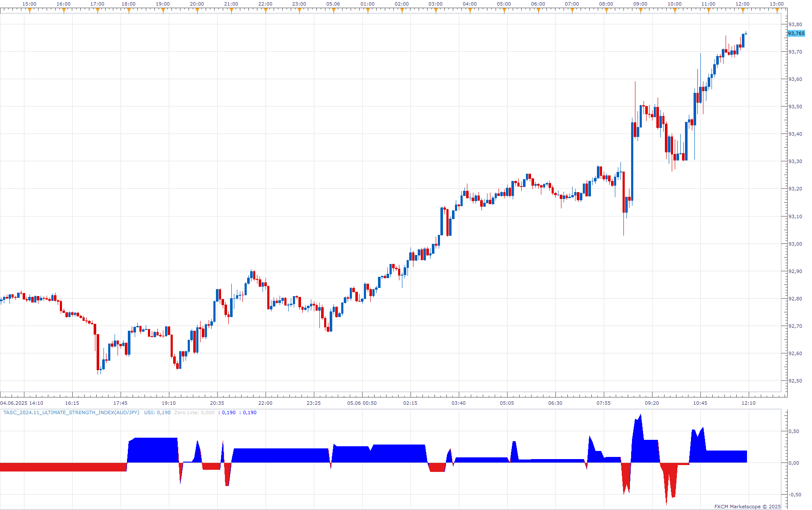812x510 pixels.
Task: Click the orange marker under 16:00
Action: [64, 11]
